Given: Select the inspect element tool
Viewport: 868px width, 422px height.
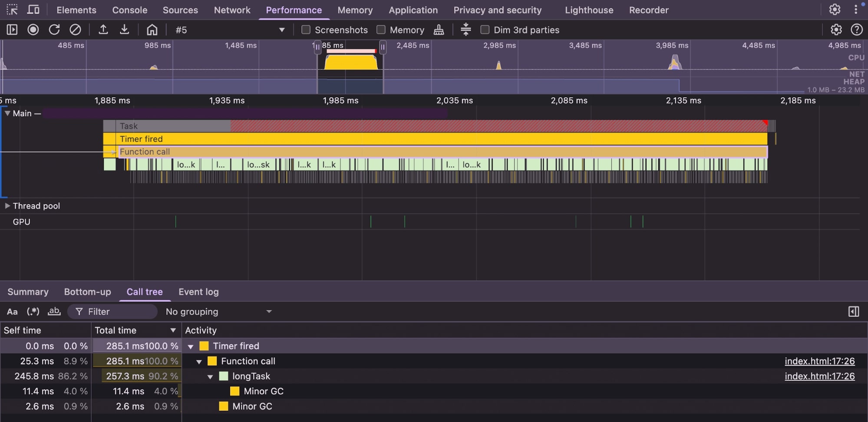Looking at the screenshot, I should coord(12,10).
